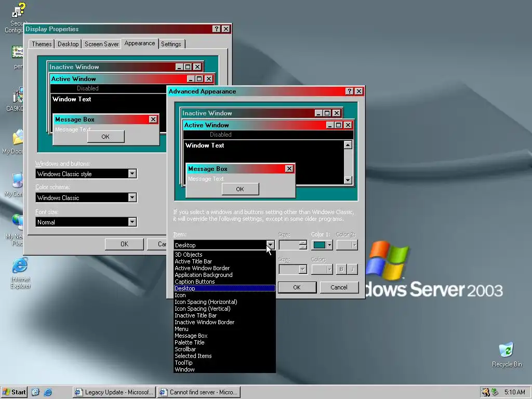Open My Documents desktop icon
Image resolution: width=532 pixels, height=399 pixels.
tap(14, 142)
